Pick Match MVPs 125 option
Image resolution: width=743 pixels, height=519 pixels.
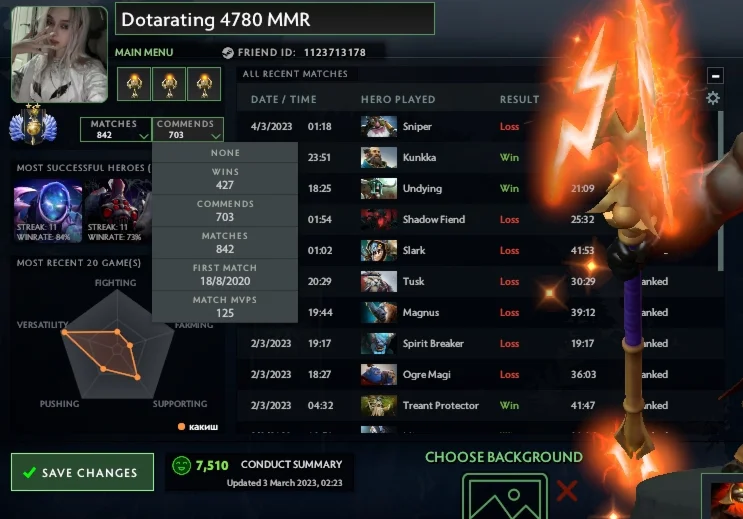coord(225,307)
